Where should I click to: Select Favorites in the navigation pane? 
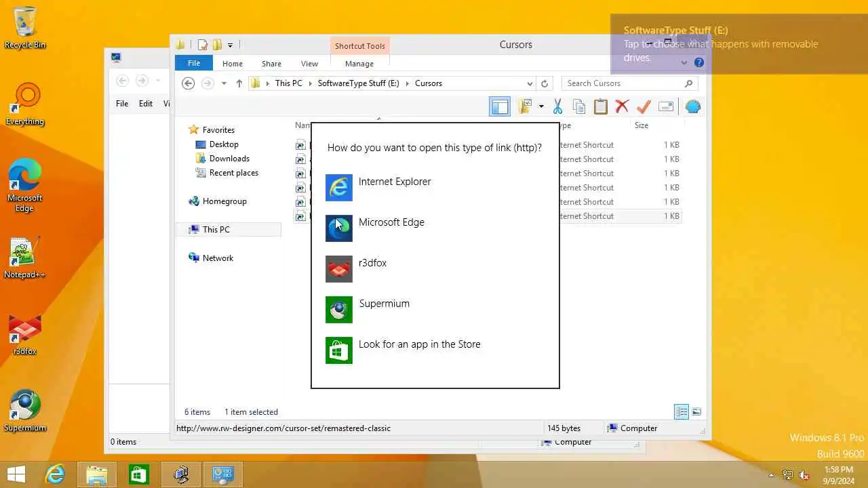218,129
